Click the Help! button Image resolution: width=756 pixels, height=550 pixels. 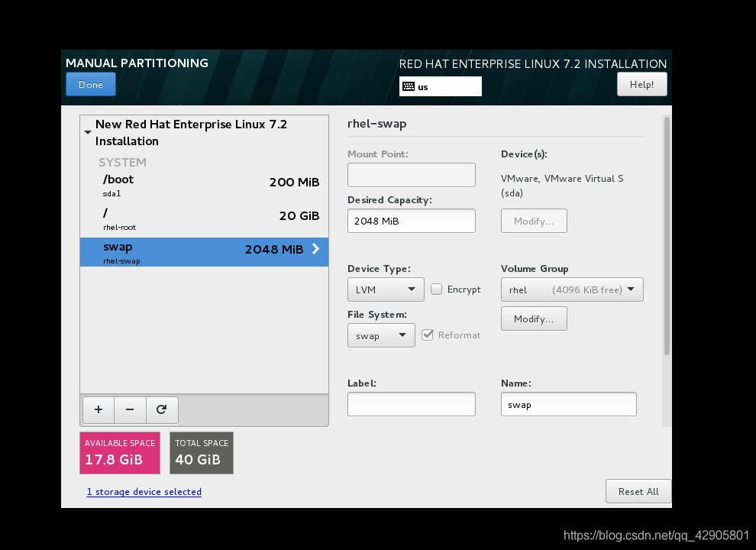click(x=641, y=84)
